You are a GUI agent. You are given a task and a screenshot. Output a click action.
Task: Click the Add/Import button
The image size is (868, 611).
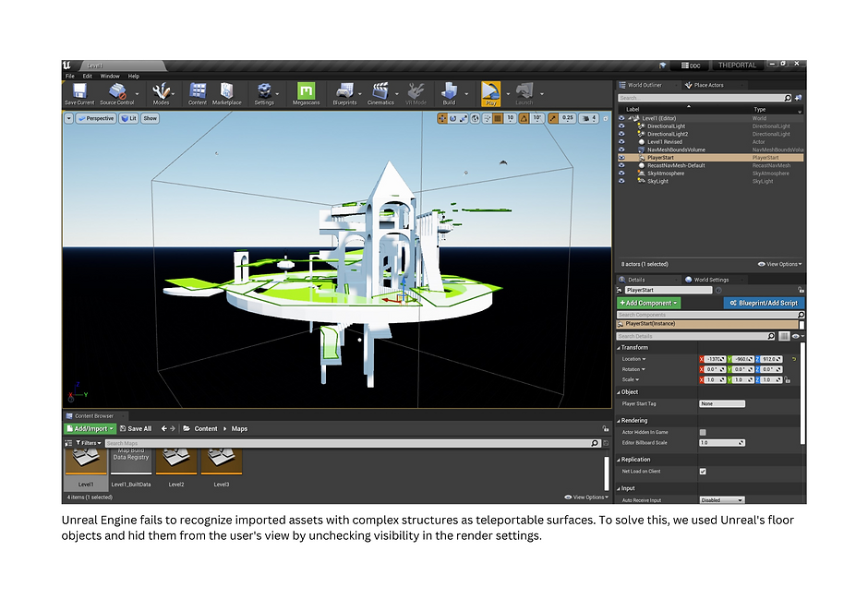(90, 429)
